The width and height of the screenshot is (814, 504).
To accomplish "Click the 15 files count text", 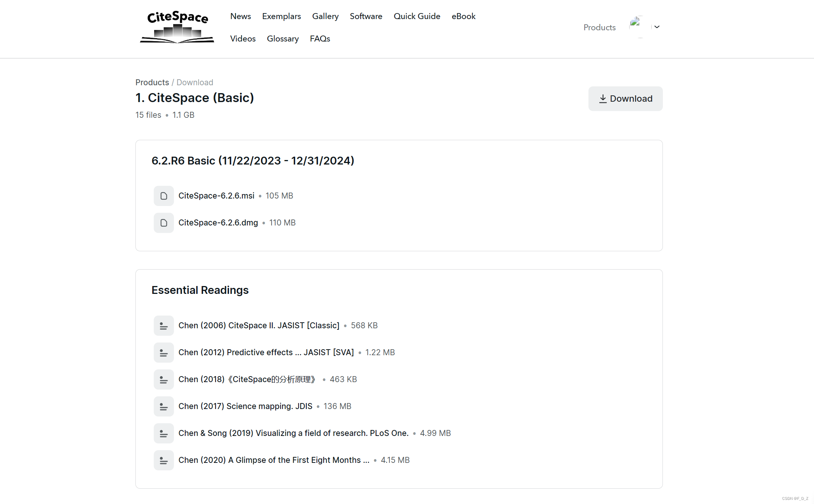I will pos(148,115).
